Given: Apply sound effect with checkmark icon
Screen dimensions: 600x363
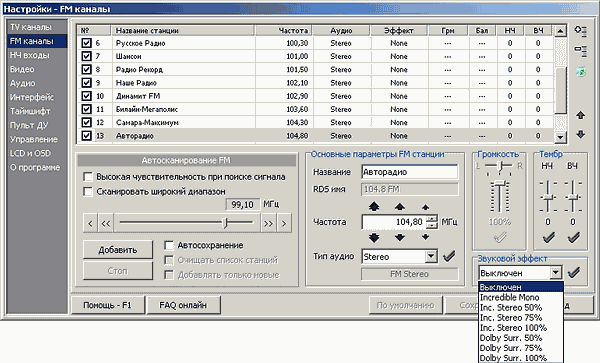Looking at the screenshot, I should pos(574,272).
